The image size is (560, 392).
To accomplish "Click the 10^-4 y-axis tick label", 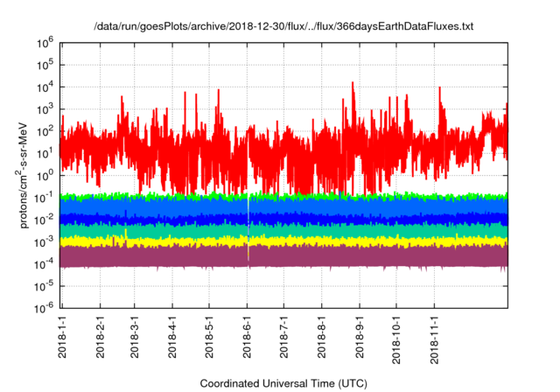I will click(44, 264).
